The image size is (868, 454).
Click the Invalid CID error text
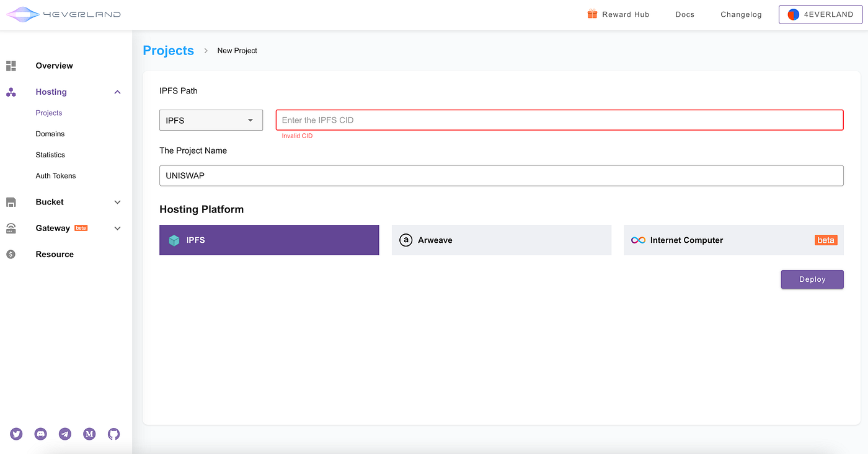[297, 136]
